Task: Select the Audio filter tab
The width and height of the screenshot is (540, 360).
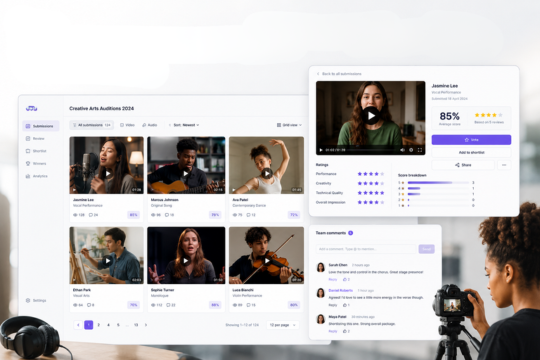Action: pos(150,125)
